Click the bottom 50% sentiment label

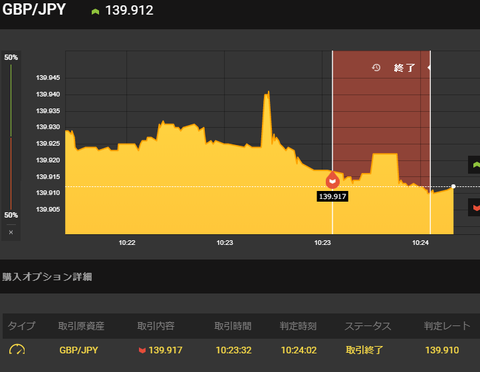pyautogui.click(x=11, y=215)
